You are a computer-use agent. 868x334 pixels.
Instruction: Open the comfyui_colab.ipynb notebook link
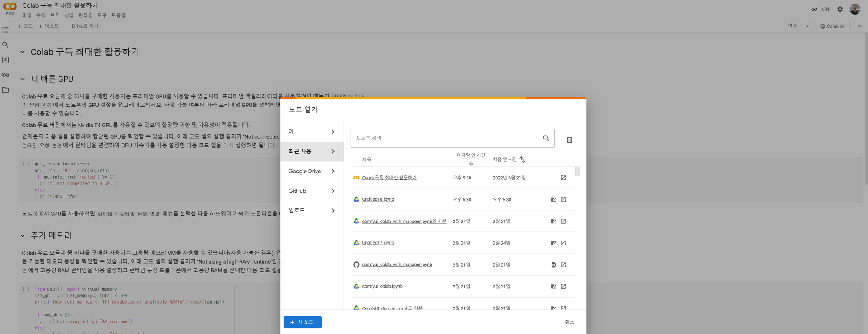point(382,286)
